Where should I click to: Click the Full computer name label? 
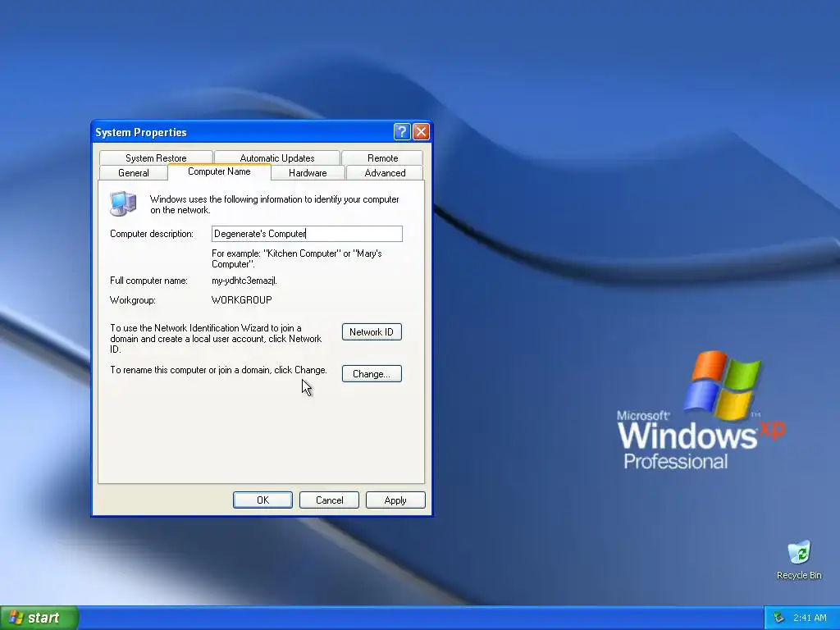point(149,281)
